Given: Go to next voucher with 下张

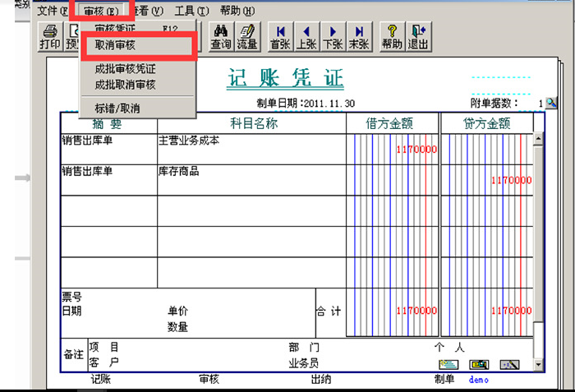Looking at the screenshot, I should [x=333, y=37].
